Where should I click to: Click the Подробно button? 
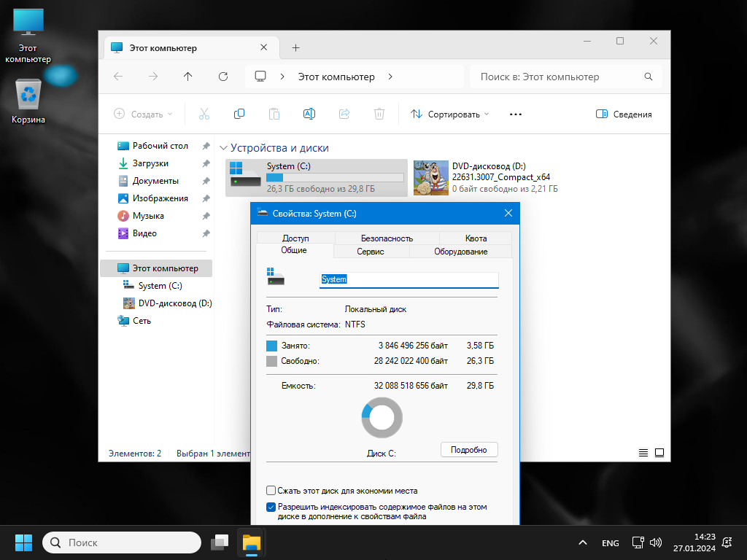click(x=469, y=449)
